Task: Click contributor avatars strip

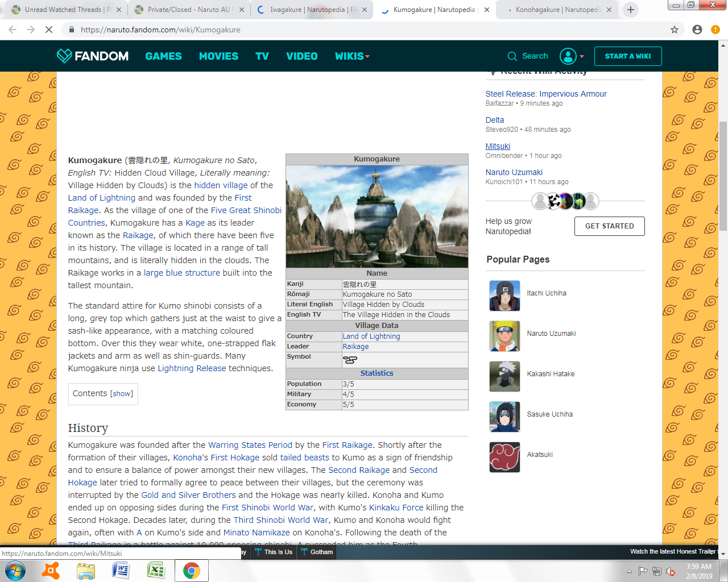Action: [x=565, y=201]
